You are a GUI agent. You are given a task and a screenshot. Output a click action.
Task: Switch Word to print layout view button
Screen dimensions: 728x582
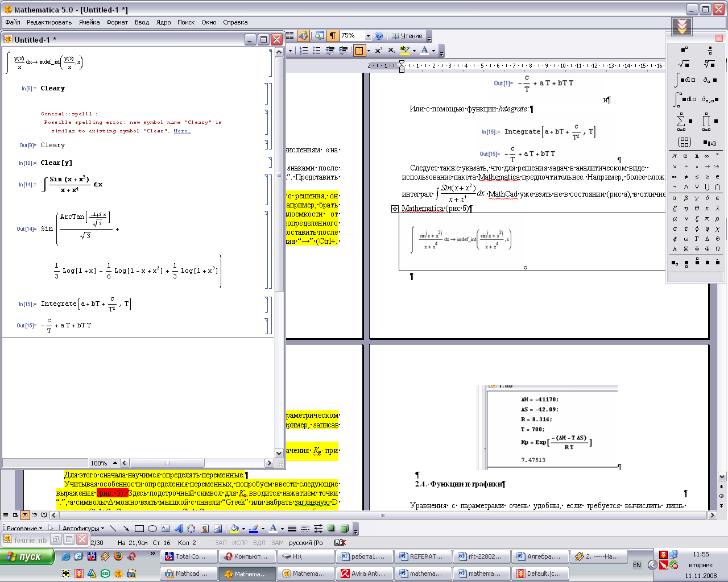click(25, 516)
